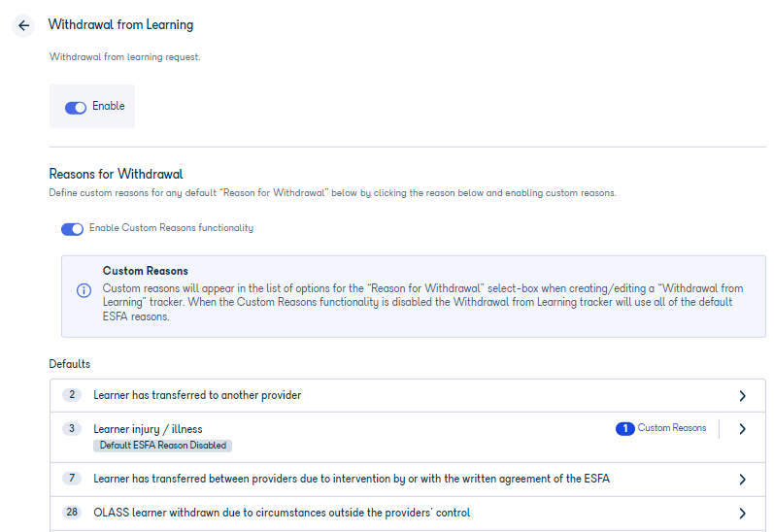774x532 pixels.
Task: Click 'OLASS learner withdrawn due to circumstances' text
Action: [x=282, y=513]
